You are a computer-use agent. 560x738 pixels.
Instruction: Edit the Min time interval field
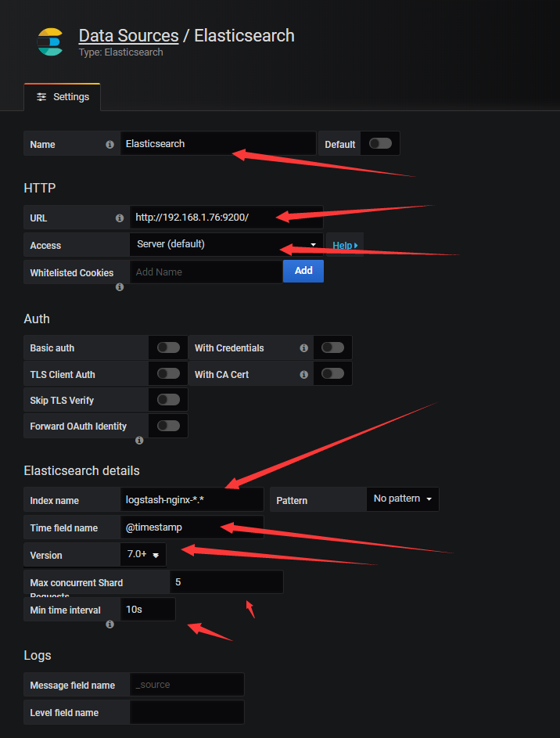tap(148, 610)
